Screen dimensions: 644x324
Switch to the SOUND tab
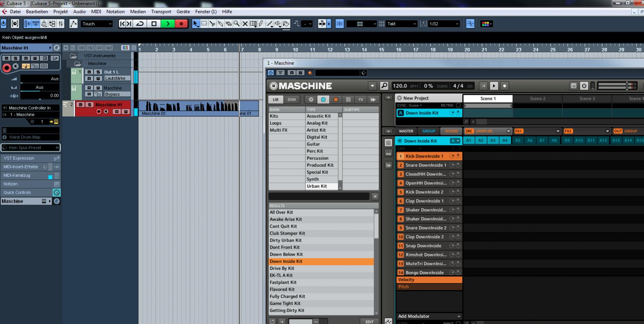[x=451, y=131]
